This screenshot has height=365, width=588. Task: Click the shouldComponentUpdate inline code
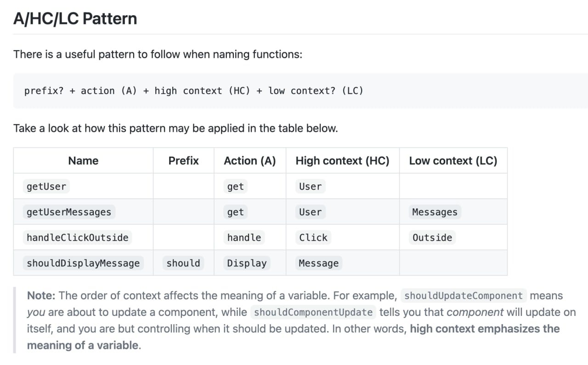[313, 312]
